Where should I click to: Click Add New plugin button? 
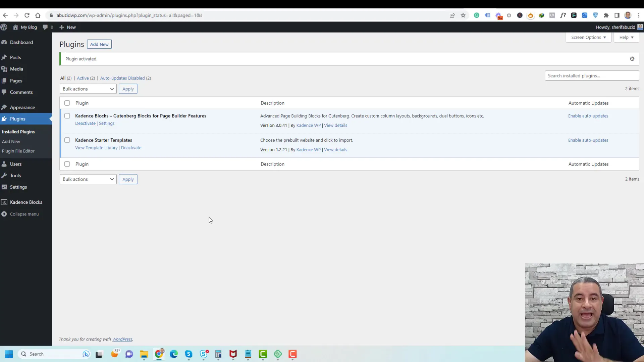[x=100, y=44]
